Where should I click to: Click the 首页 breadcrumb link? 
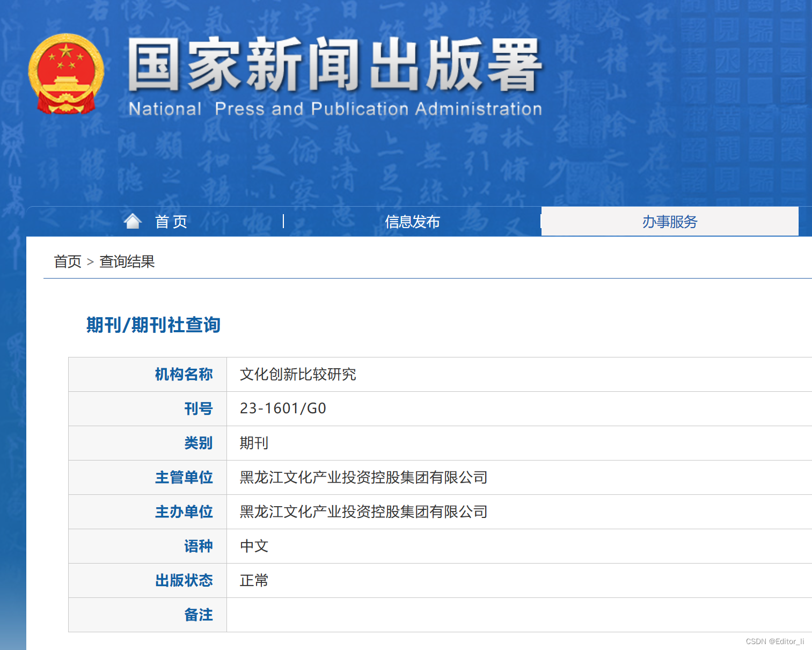pos(68,261)
